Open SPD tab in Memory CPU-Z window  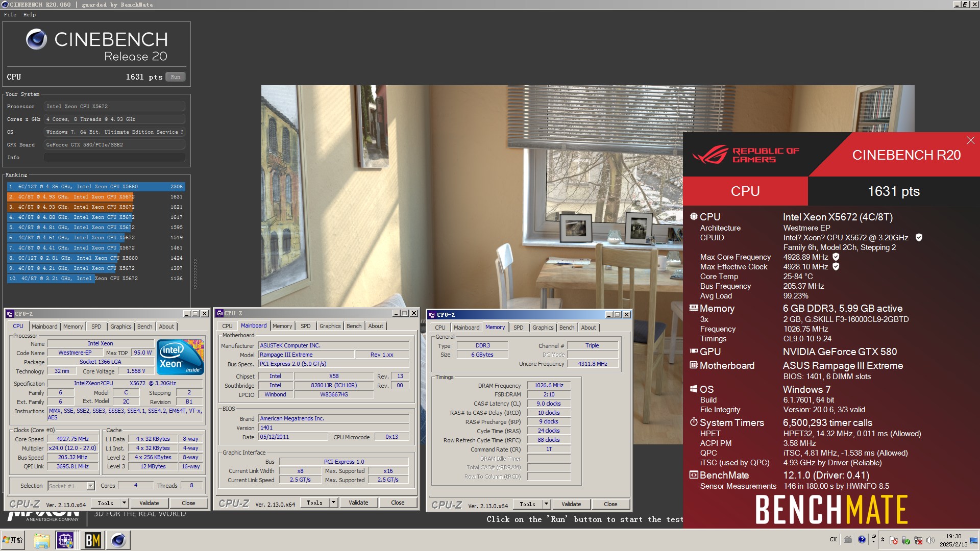(519, 328)
